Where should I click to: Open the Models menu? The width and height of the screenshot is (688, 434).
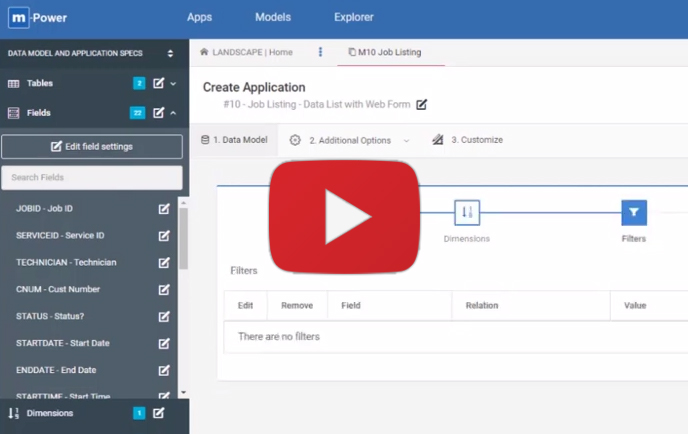(x=273, y=17)
